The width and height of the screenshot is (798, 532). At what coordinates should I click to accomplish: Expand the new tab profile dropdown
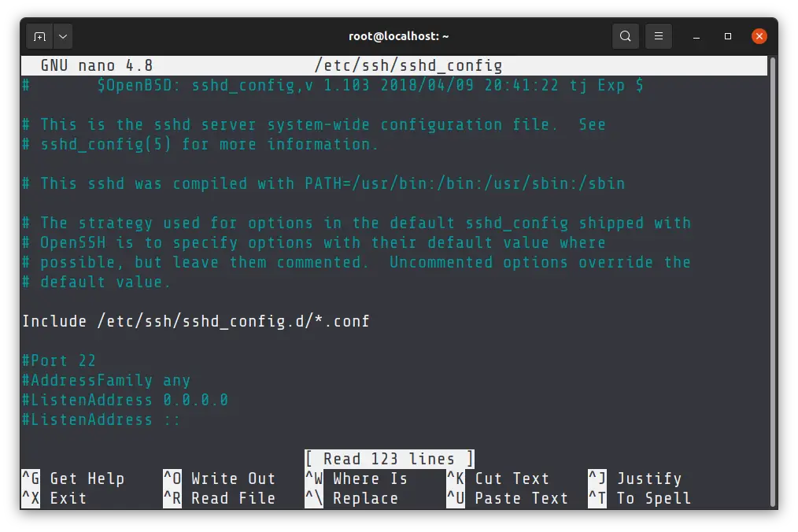[62, 35]
